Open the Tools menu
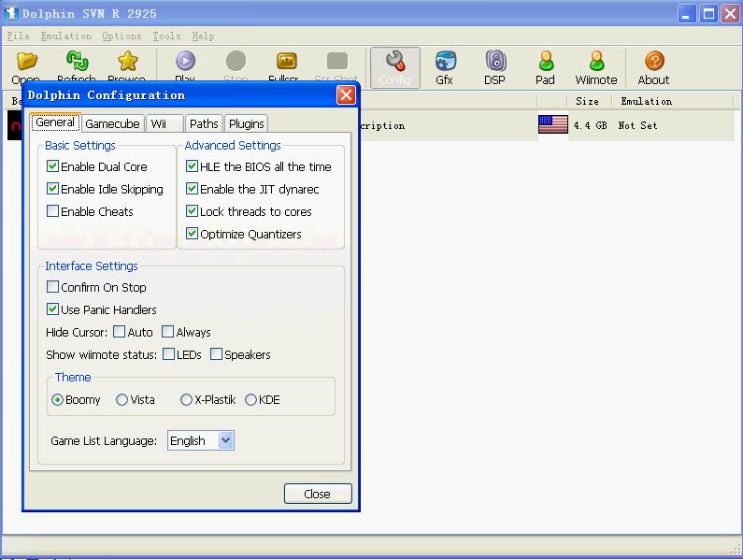Viewport: 743px width, 560px height. pos(166,36)
